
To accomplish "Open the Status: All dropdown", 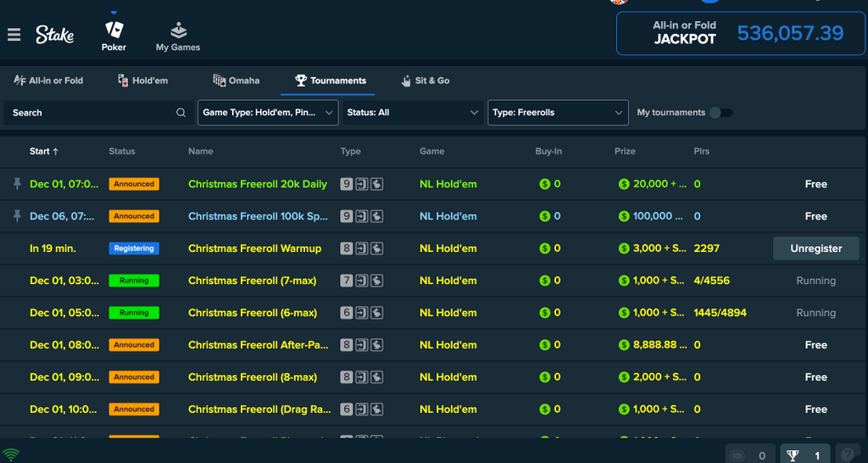I will pyautogui.click(x=412, y=113).
